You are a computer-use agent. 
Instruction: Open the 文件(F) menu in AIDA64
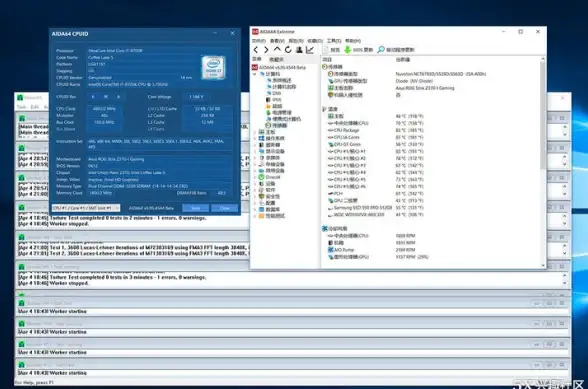[x=259, y=41]
